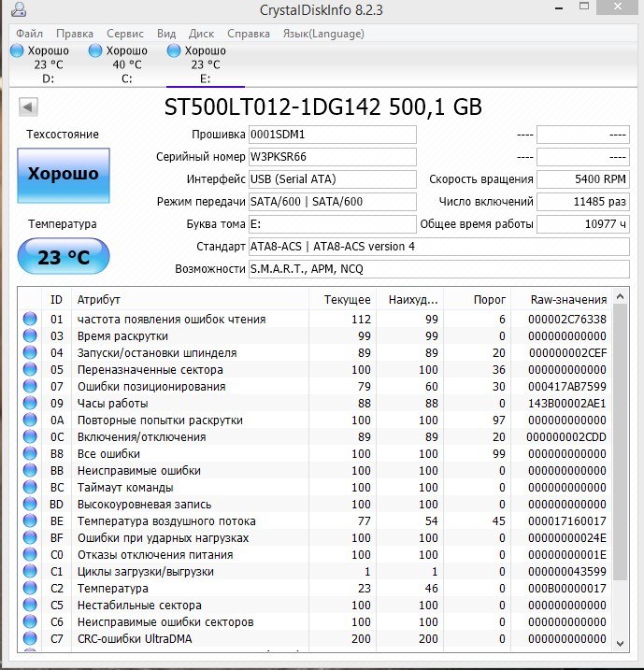This screenshot has height=670, width=644.
Task: Select the частота появления ошибок чтения row text
Action: pos(171,320)
